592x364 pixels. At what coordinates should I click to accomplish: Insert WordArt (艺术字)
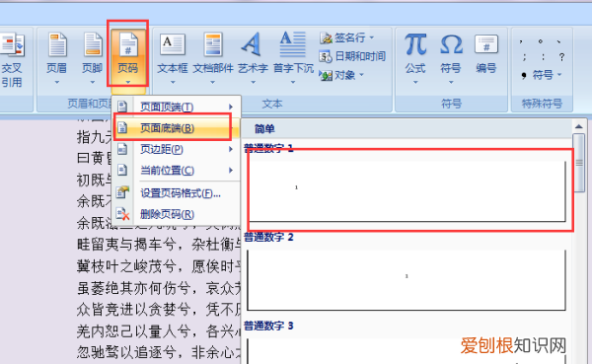[253, 57]
